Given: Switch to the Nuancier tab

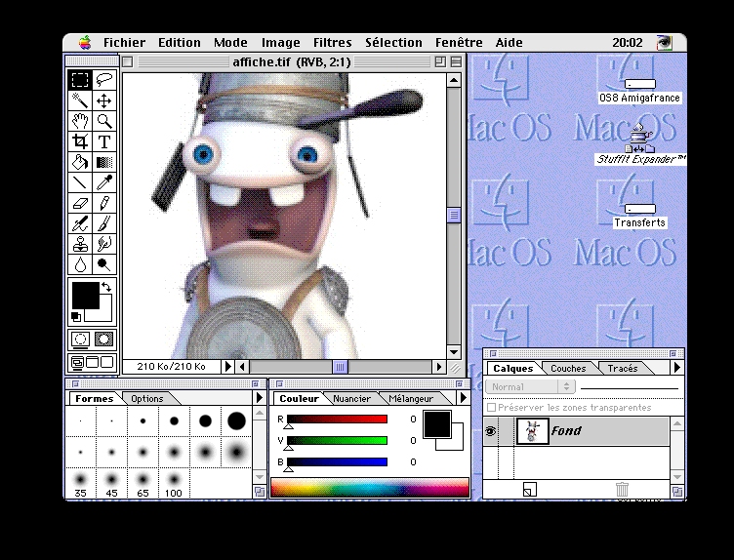Looking at the screenshot, I should pyautogui.click(x=351, y=398).
